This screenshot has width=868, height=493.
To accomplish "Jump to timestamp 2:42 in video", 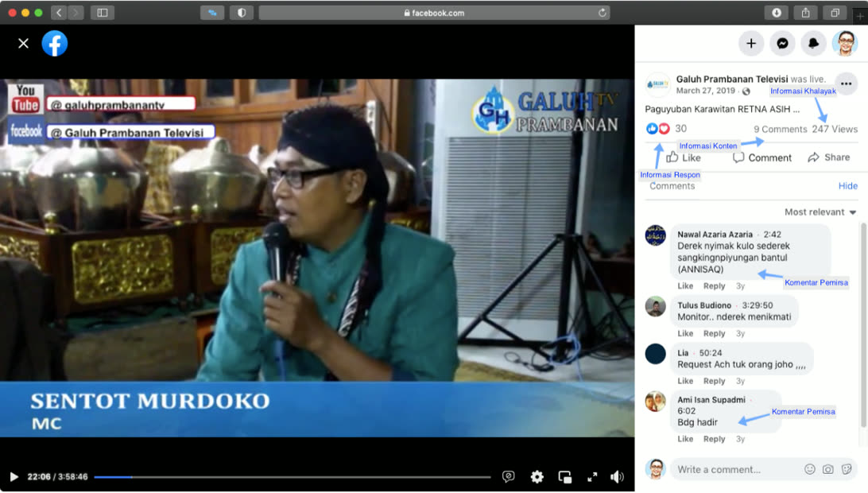I will (x=772, y=235).
